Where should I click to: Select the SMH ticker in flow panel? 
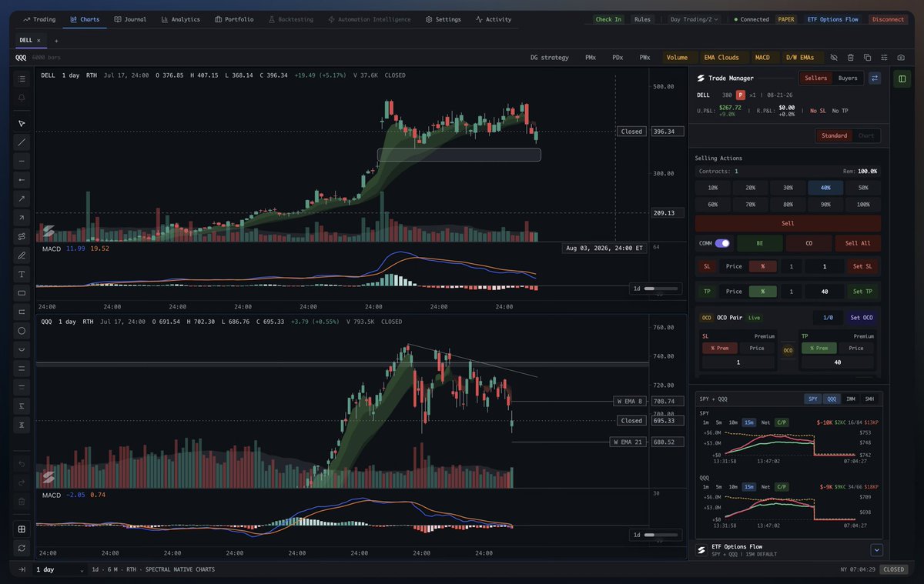[x=869, y=399]
